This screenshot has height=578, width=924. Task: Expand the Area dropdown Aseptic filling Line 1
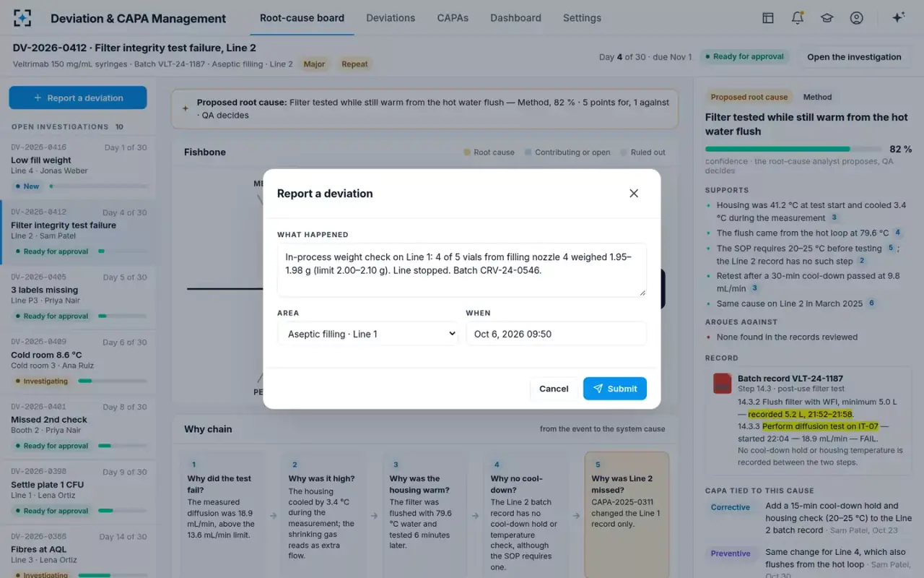tap(367, 334)
